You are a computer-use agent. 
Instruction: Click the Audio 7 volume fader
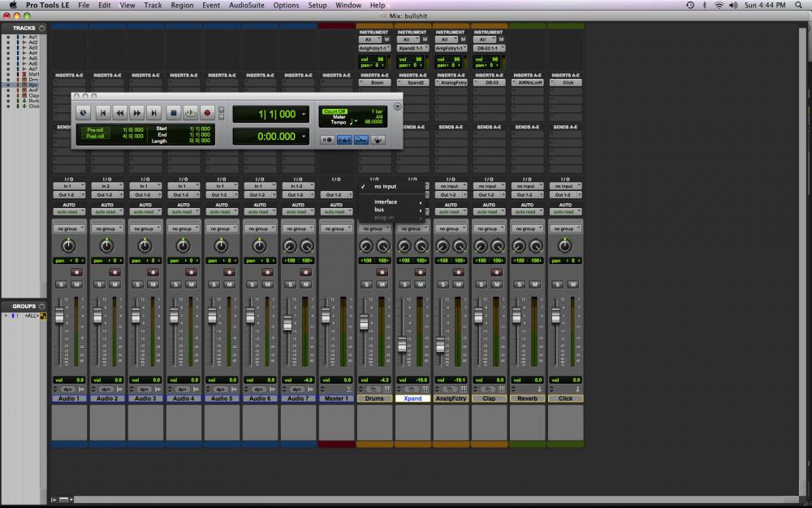tap(288, 323)
